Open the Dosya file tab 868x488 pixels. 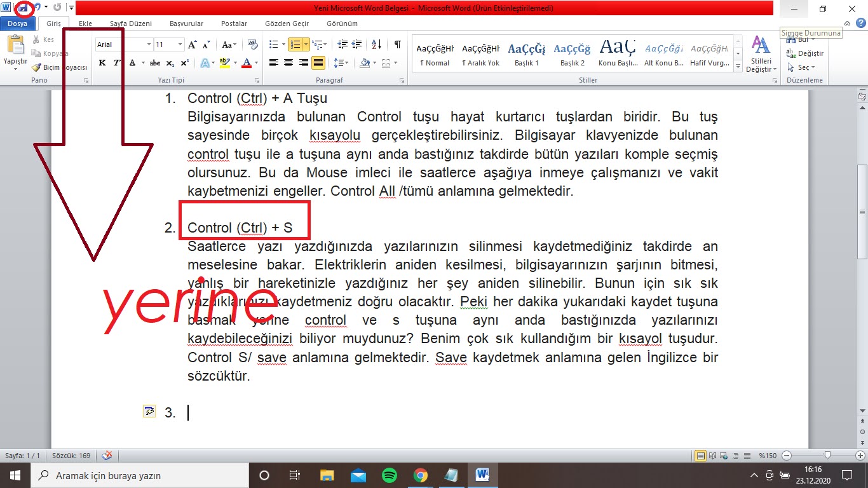tap(18, 24)
